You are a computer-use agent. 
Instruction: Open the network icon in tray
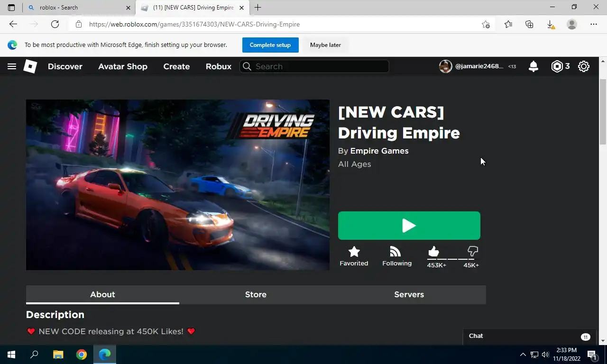pyautogui.click(x=534, y=355)
